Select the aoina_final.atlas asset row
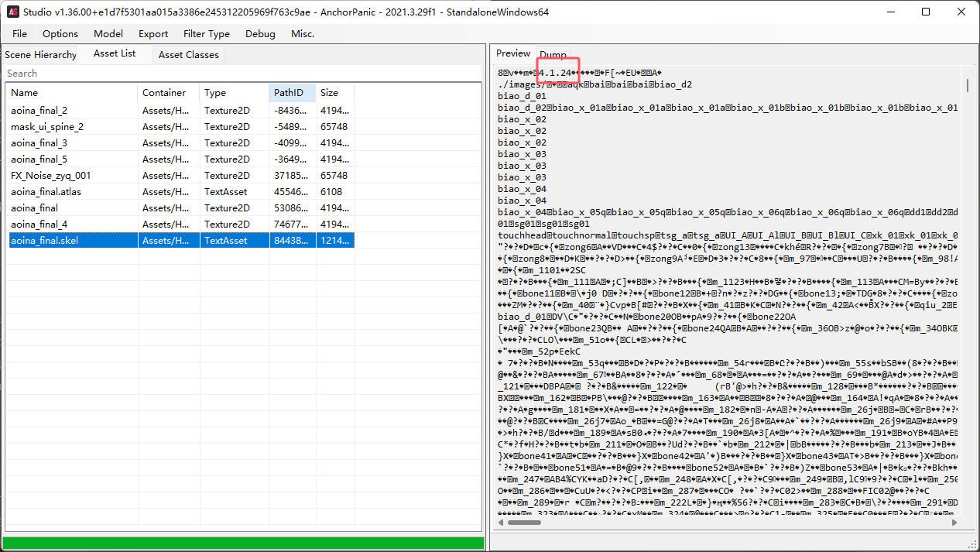Viewport: 980px width, 552px height. pyautogui.click(x=180, y=192)
